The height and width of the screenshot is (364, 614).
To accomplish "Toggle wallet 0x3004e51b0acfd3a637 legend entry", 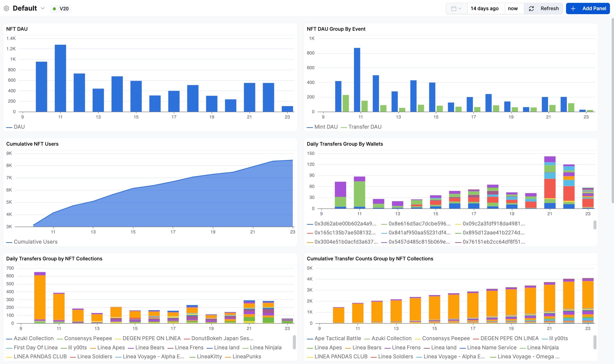I will tap(342, 242).
